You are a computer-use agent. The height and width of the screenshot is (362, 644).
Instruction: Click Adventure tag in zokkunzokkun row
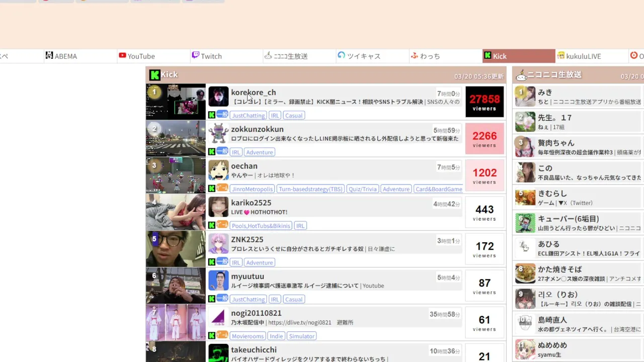tap(260, 152)
